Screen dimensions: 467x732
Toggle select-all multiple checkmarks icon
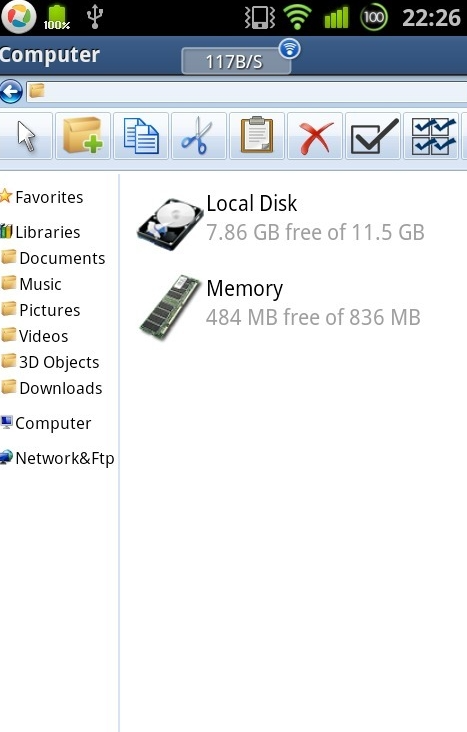[x=431, y=136]
